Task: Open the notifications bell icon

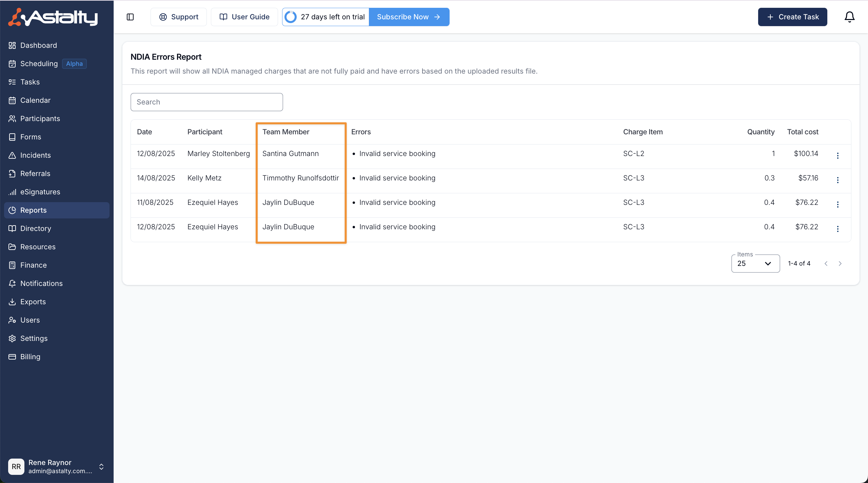Action: [849, 17]
